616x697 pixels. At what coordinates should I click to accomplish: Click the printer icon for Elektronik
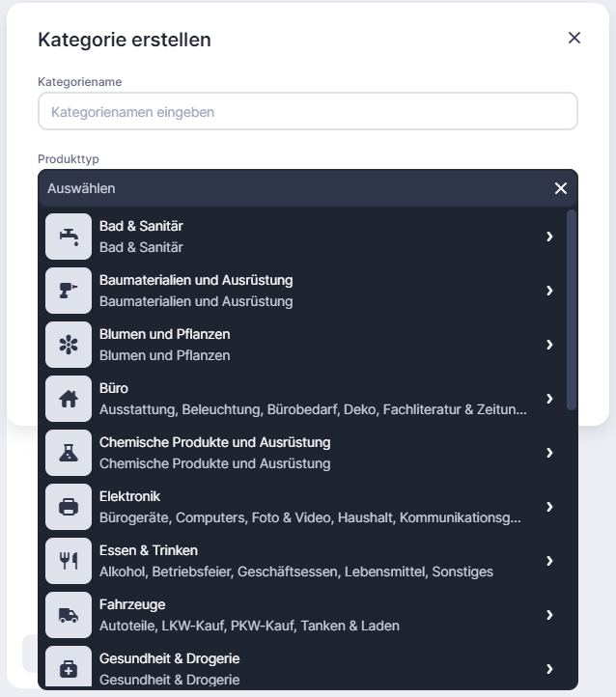(69, 507)
